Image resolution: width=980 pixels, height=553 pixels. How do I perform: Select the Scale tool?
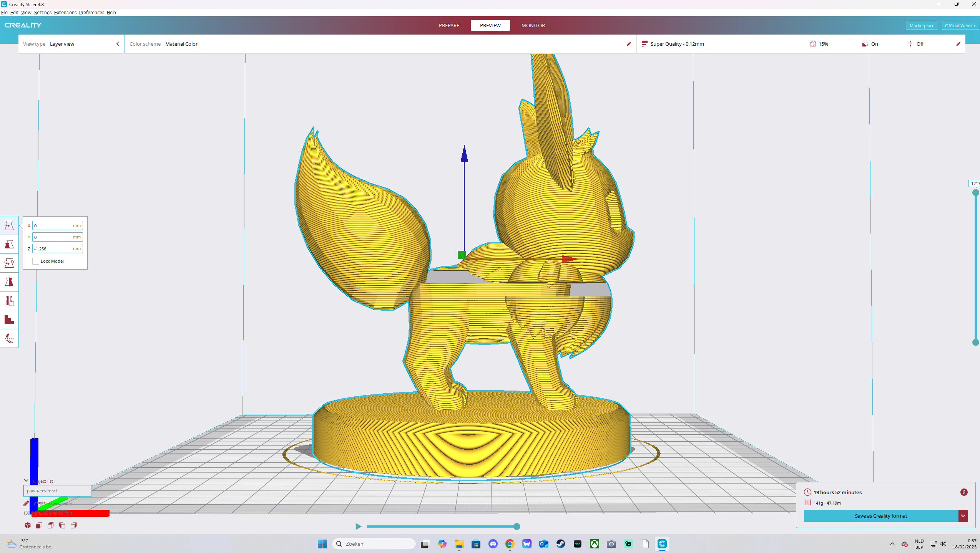pos(9,244)
